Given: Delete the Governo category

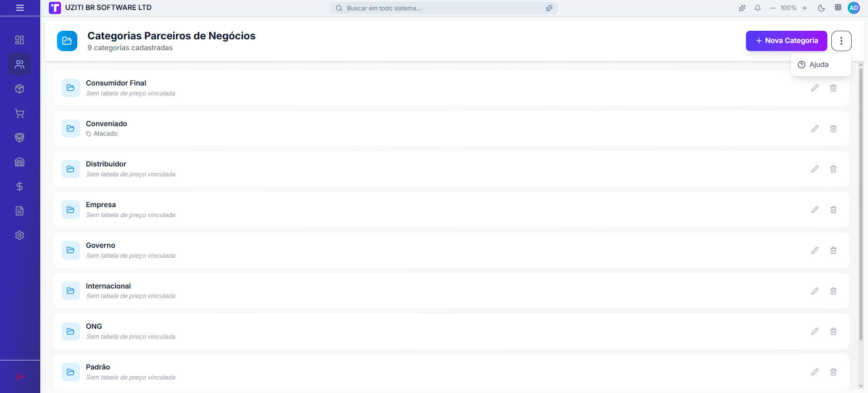Looking at the screenshot, I should tap(833, 251).
